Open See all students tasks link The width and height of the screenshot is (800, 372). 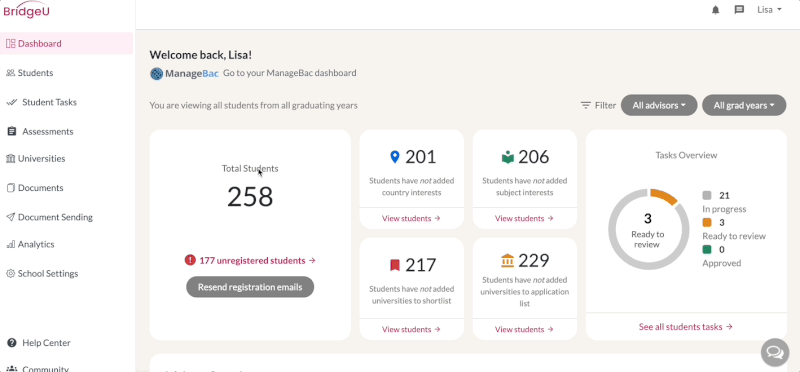(686, 327)
